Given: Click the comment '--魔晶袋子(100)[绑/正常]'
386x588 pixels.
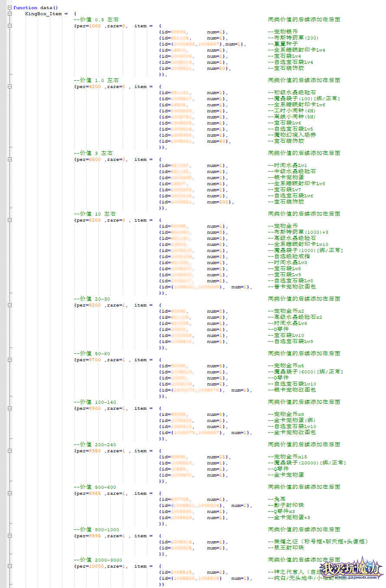Looking at the screenshot, I should click(304, 98).
